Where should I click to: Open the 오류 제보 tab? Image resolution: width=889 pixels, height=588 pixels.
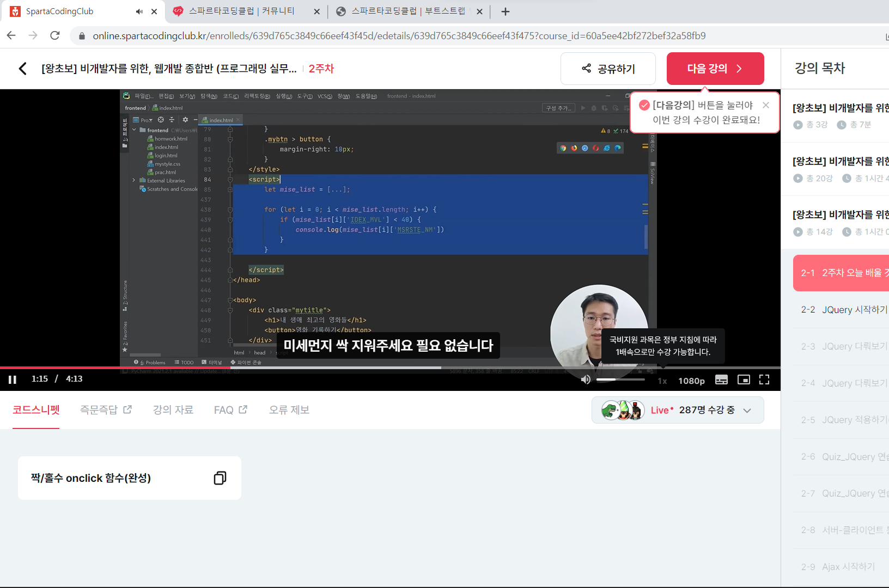pyautogui.click(x=289, y=410)
